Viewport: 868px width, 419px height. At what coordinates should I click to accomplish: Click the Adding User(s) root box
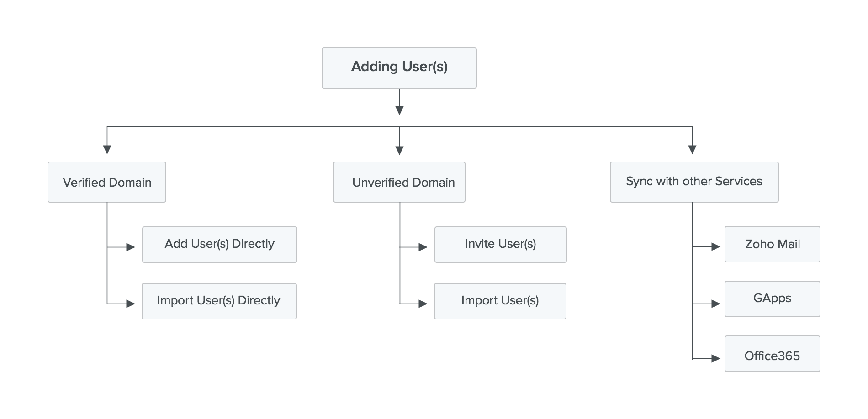coord(399,68)
